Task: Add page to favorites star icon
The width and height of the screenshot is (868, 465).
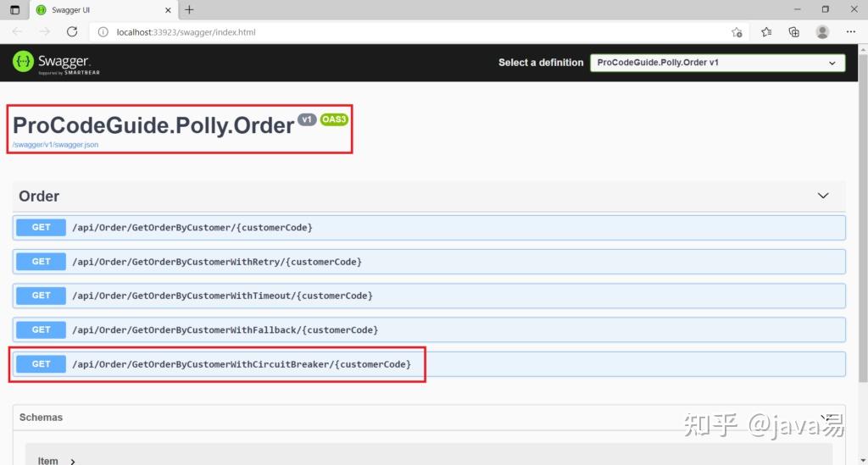Action: pos(737,32)
